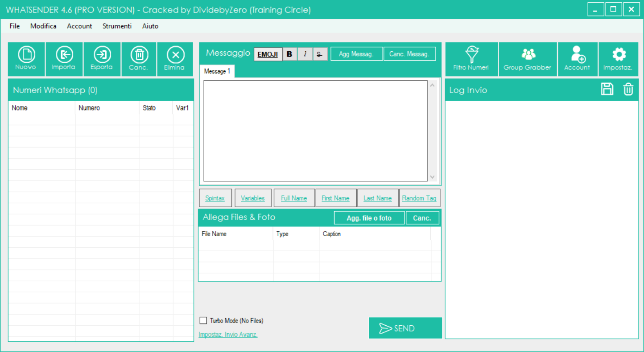Maximize the WhatSender window
The height and width of the screenshot is (352, 644).
point(613,9)
